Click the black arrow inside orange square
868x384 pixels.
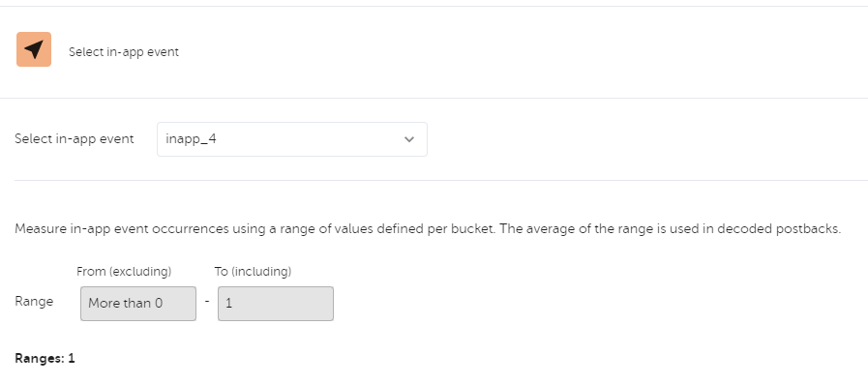click(34, 49)
